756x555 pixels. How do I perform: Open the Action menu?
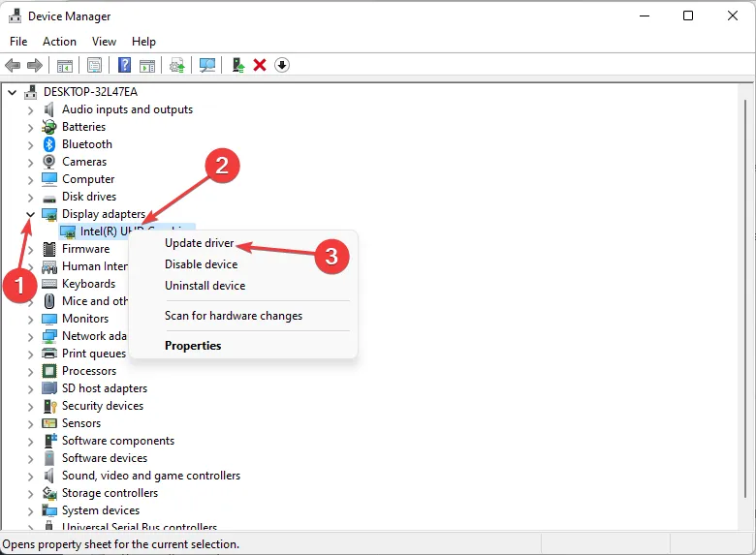(59, 42)
